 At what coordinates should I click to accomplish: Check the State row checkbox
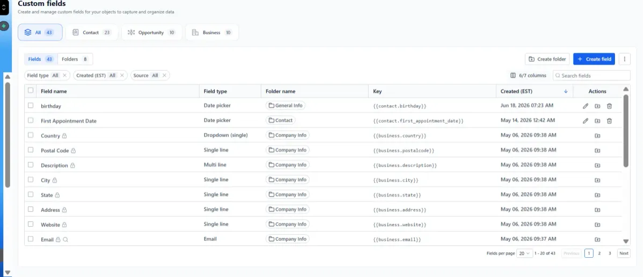31,194
